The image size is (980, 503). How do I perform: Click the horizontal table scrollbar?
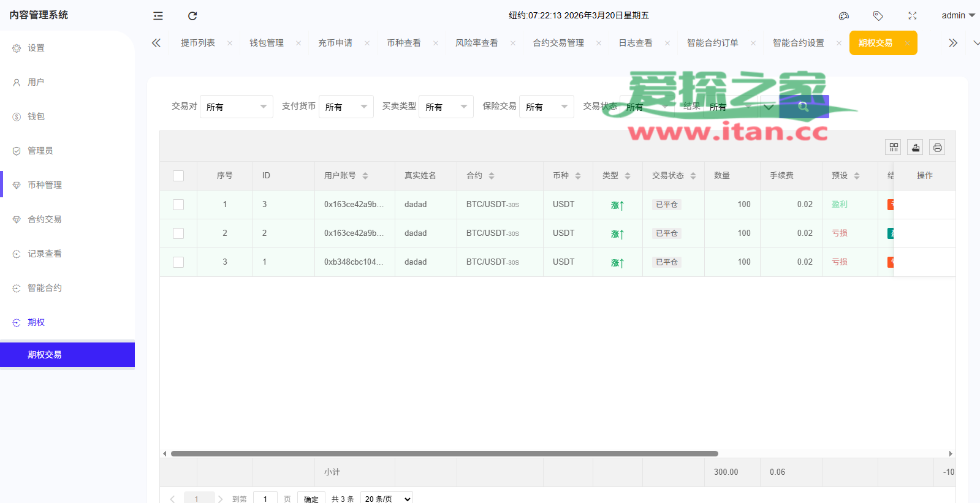444,454
